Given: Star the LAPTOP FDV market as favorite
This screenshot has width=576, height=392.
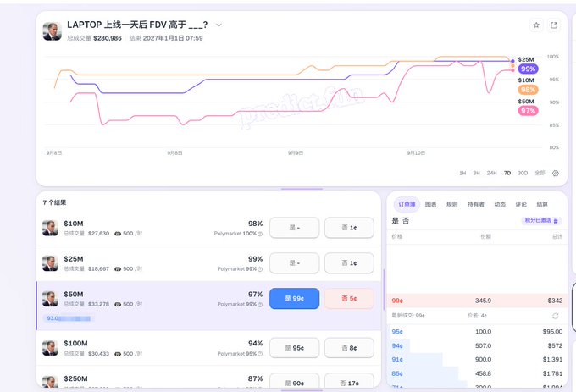Looking at the screenshot, I should (x=536, y=25).
